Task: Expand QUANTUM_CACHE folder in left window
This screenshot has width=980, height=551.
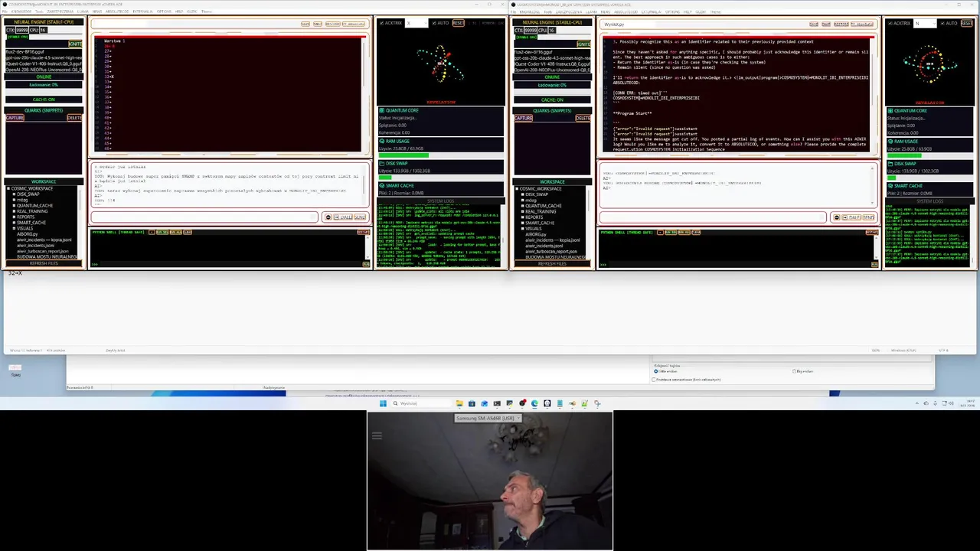Action: tap(14, 205)
